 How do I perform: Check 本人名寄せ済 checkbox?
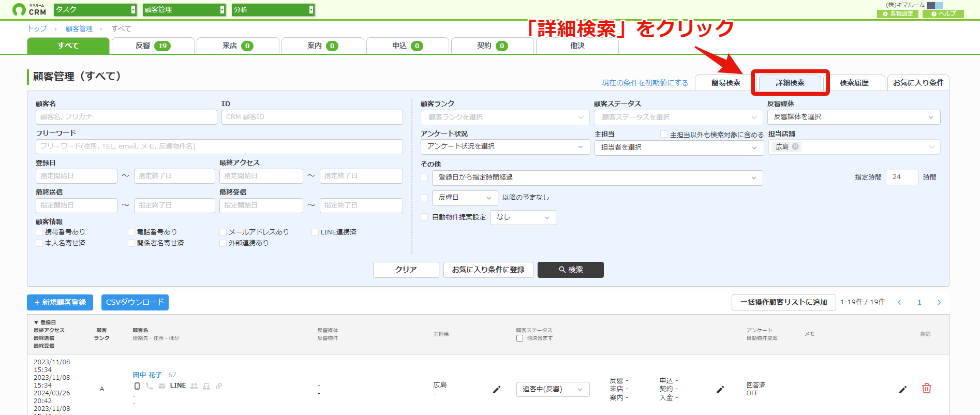pyautogui.click(x=39, y=243)
